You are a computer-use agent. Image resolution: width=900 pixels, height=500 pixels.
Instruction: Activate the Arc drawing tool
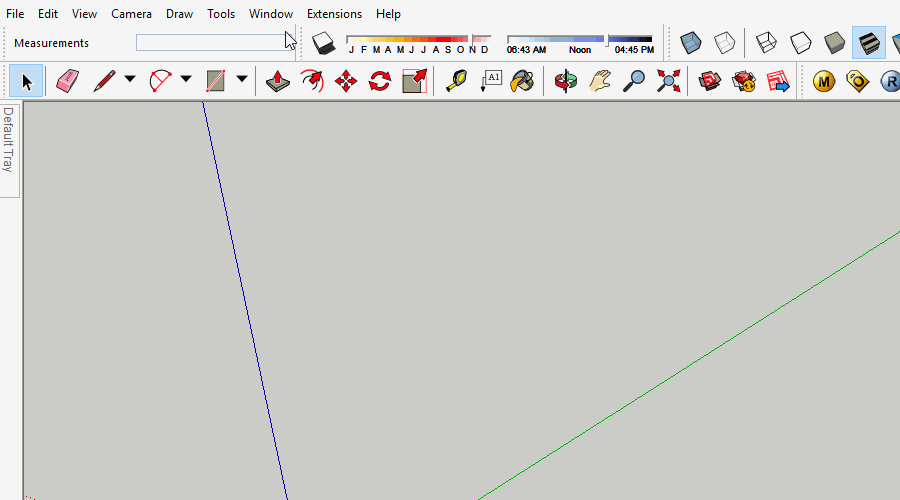160,81
